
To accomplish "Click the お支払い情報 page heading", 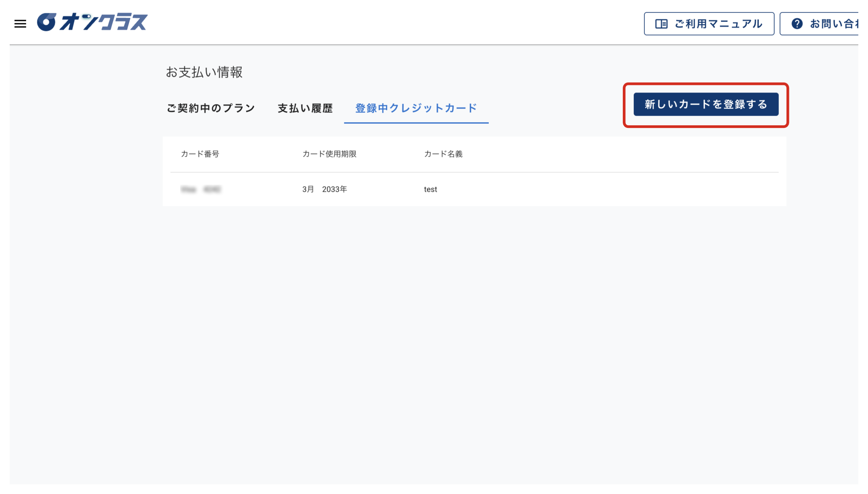I will tap(204, 72).
